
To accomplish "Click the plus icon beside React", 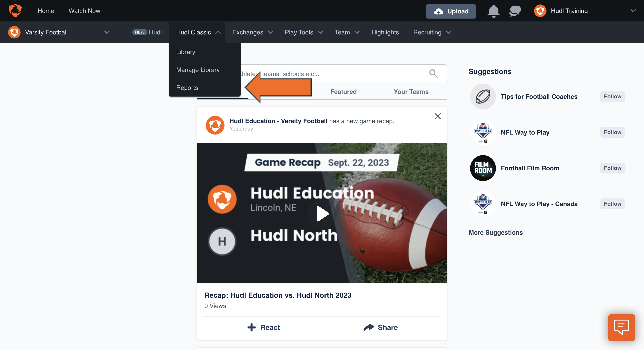I will (252, 327).
